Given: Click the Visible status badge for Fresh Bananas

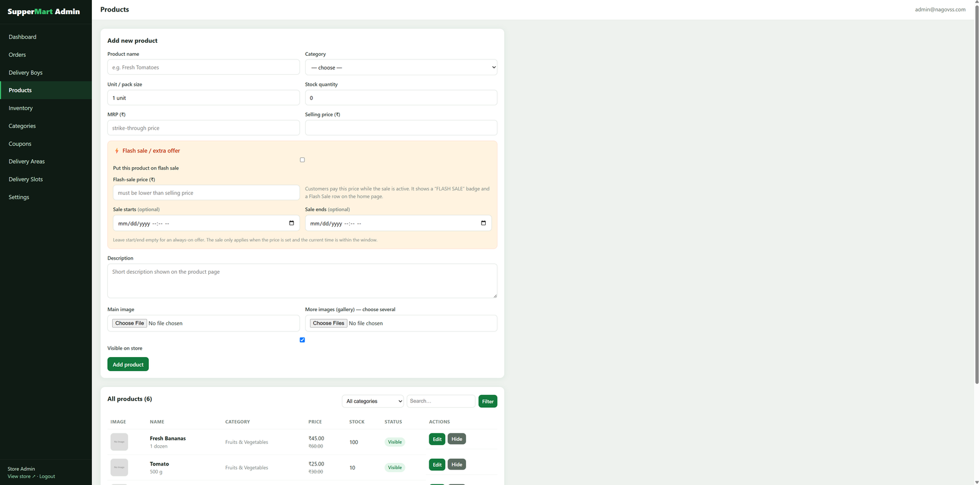Looking at the screenshot, I should (395, 442).
